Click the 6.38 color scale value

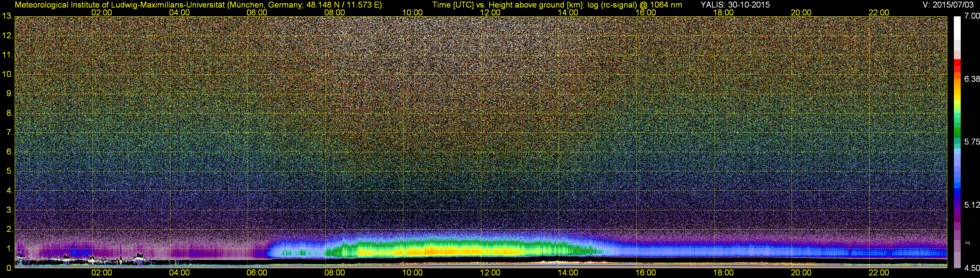pyautogui.click(x=972, y=79)
